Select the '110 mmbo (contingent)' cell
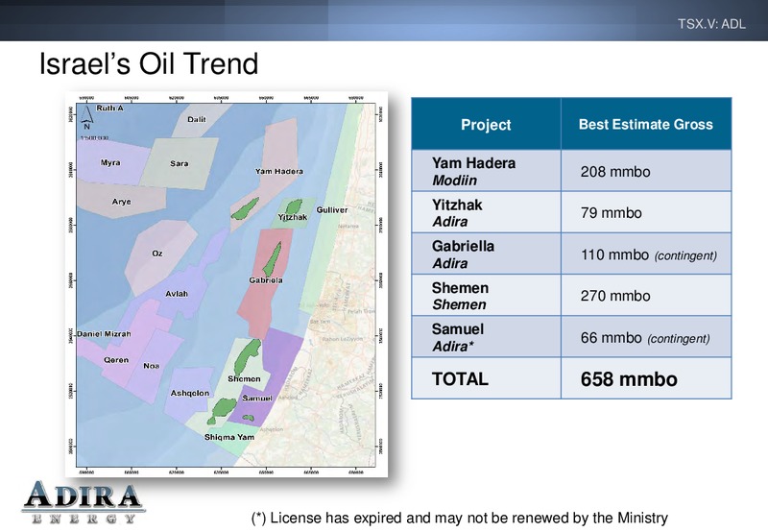Image resolution: width=768 pixels, height=532 pixels. click(646, 254)
